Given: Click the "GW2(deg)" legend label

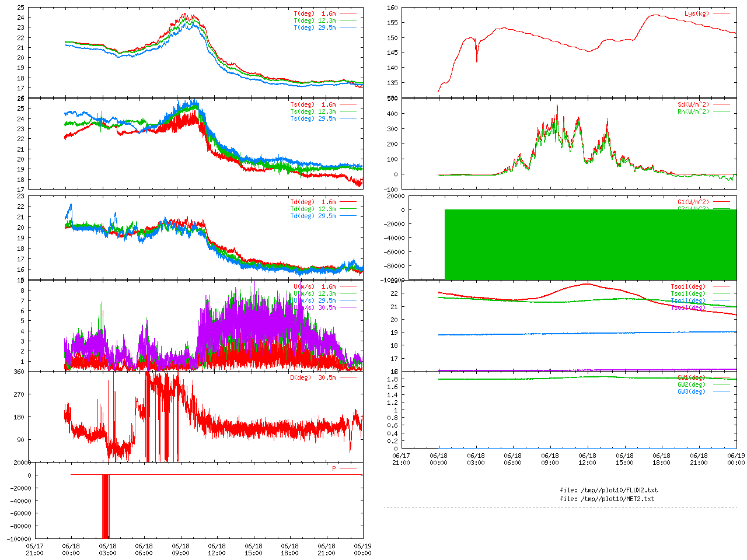Looking at the screenshot, I should [x=692, y=384].
